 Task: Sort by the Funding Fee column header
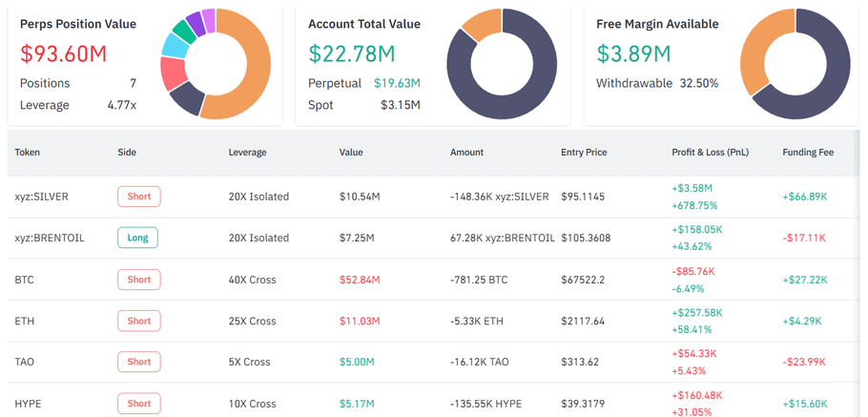tap(808, 152)
